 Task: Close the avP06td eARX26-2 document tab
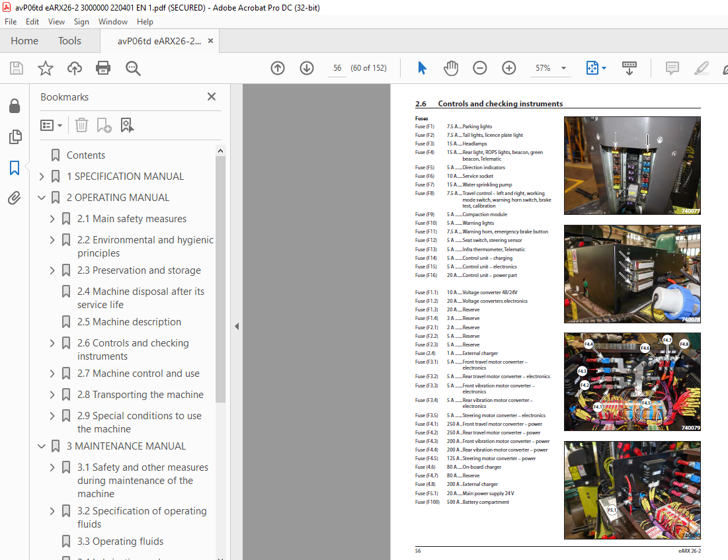point(210,41)
